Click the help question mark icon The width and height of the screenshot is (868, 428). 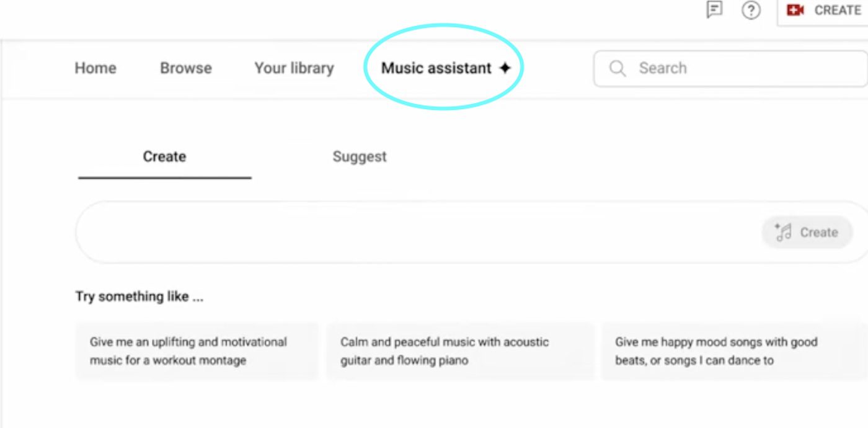click(x=751, y=11)
